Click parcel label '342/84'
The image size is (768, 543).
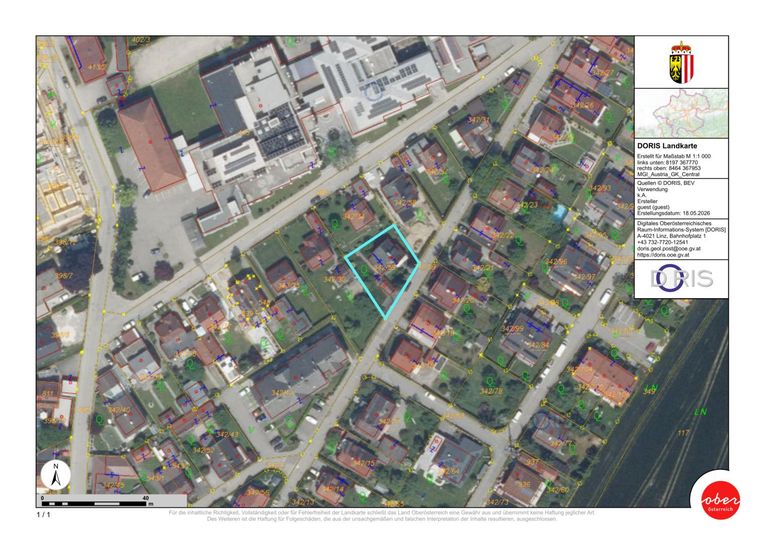[x=539, y=345]
